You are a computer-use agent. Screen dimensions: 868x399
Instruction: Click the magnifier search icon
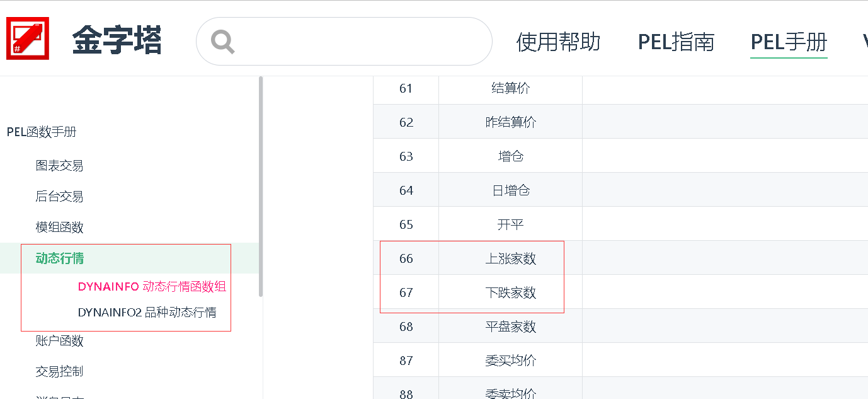(222, 42)
